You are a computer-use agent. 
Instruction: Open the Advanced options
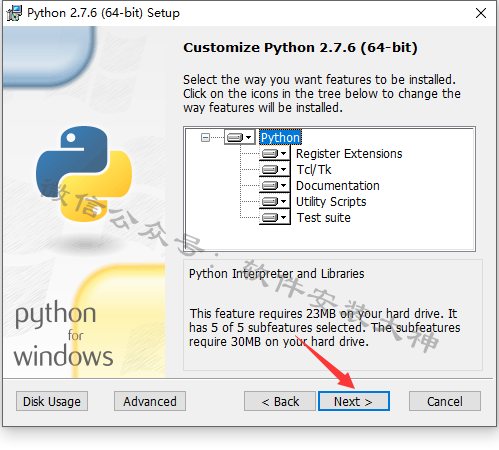(150, 401)
